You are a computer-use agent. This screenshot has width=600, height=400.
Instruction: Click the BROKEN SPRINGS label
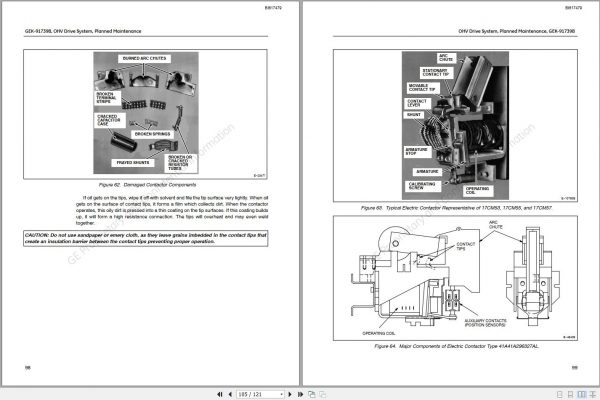click(152, 134)
